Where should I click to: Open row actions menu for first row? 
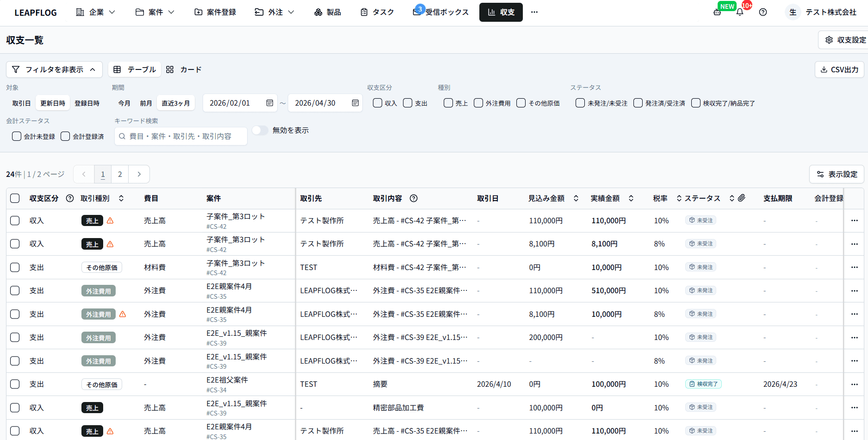854,220
